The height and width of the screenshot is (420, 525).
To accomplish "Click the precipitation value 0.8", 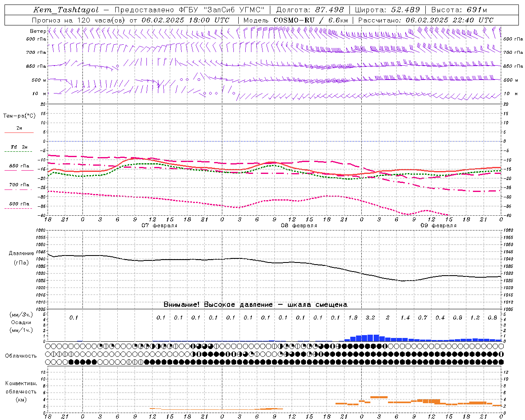I will 493,317.
